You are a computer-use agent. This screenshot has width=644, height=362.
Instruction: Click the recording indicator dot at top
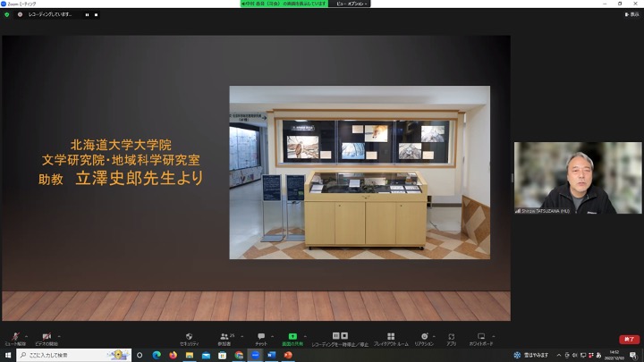tap(20, 14)
